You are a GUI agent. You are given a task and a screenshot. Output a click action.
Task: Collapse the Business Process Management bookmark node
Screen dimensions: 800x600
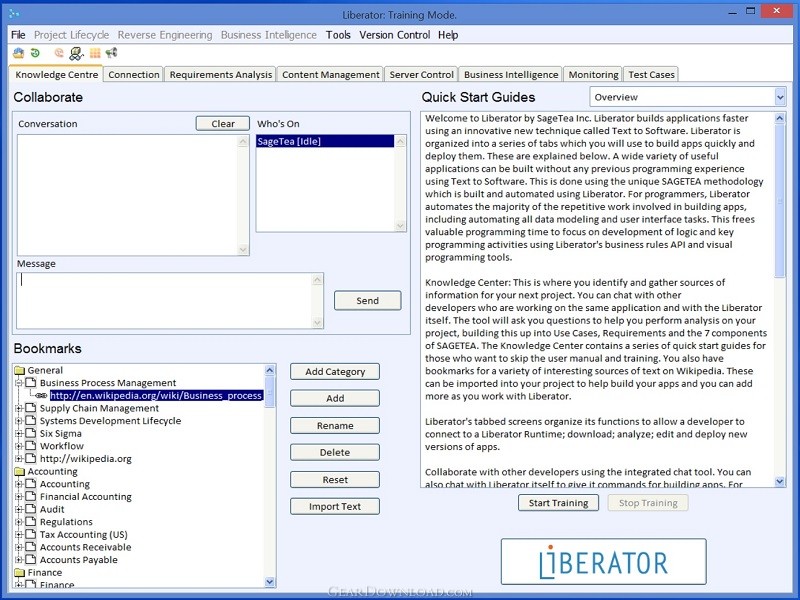coord(19,383)
